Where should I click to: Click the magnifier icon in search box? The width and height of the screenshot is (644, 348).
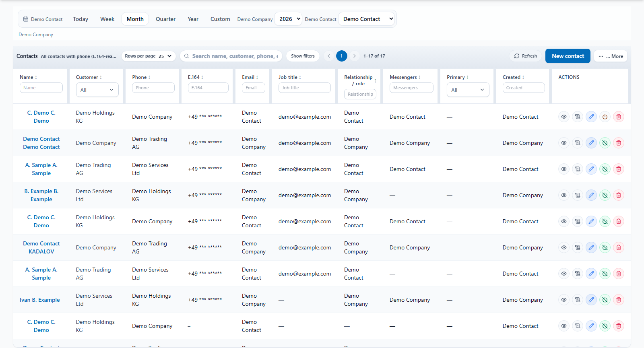pos(187,56)
